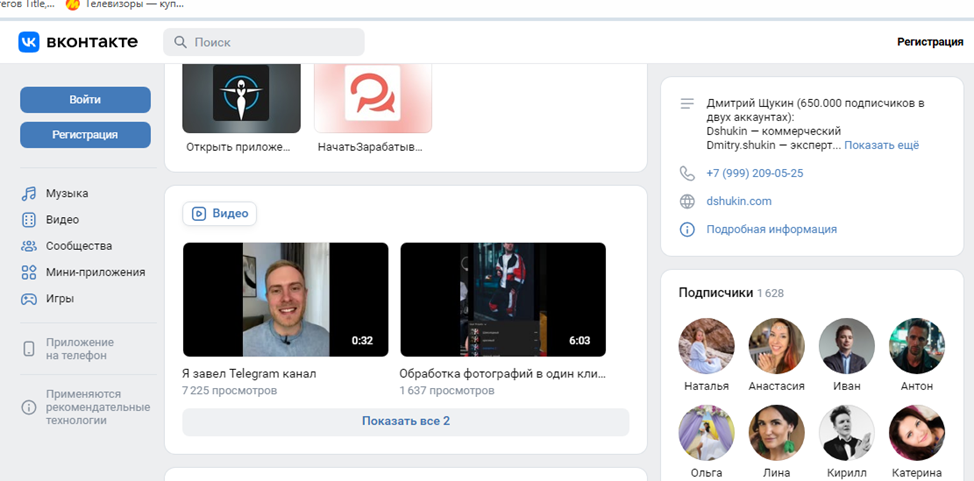The image size is (974, 481).
Task: Click the Я завел Telegram канал title
Action: [248, 374]
